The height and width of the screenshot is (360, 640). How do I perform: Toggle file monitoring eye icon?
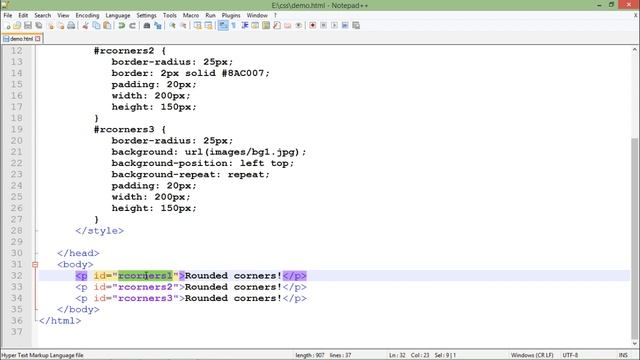299,26
